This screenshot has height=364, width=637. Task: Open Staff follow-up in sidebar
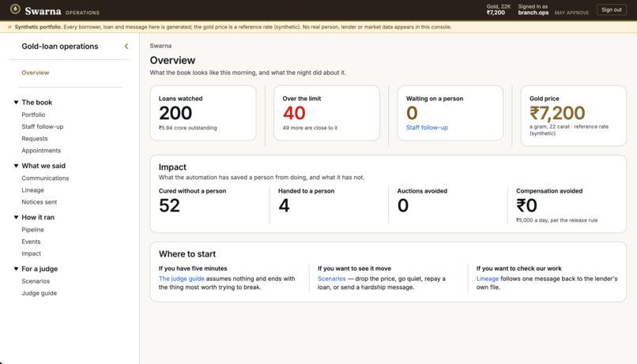43,126
